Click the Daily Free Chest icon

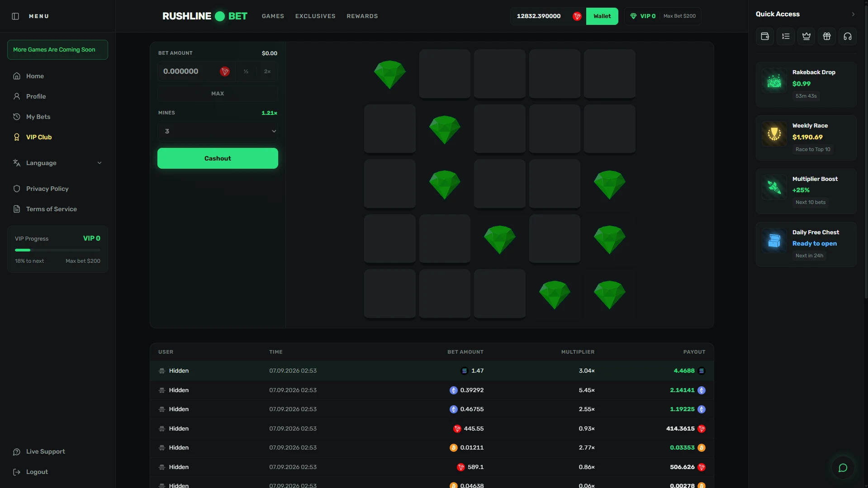[x=774, y=241]
